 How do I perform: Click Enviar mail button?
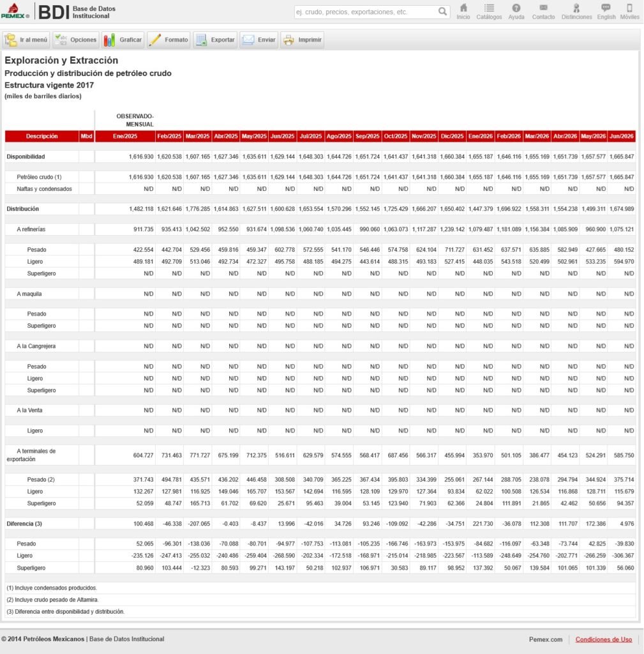pyautogui.click(x=259, y=40)
